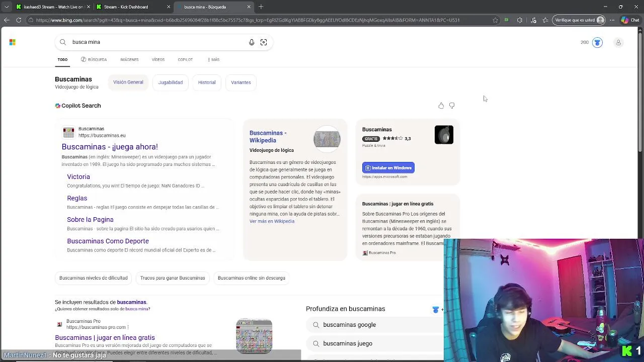Open a new browser tab
Screen dimensions: 644x362
coord(261,7)
